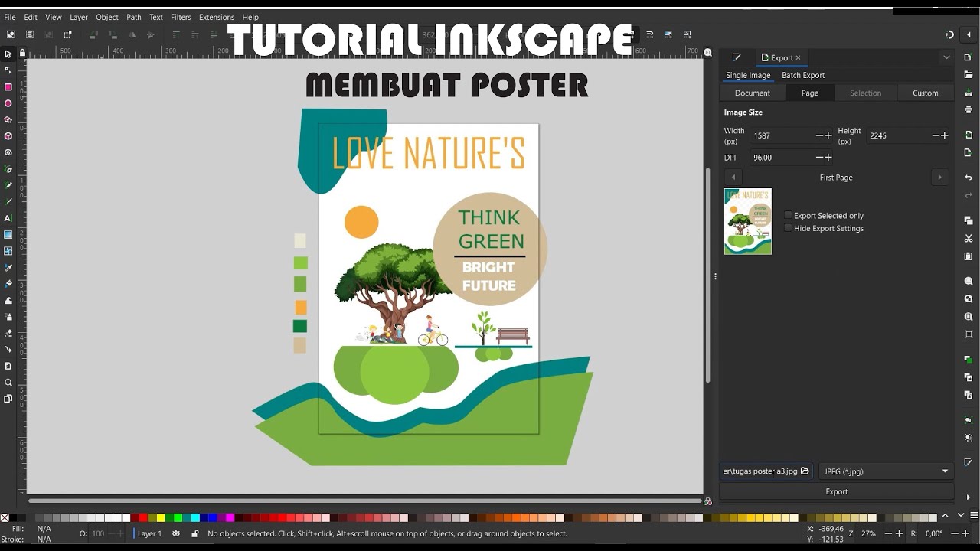This screenshot has height=551, width=980.
Task: Switch to Batch Export tab
Action: coord(803,75)
